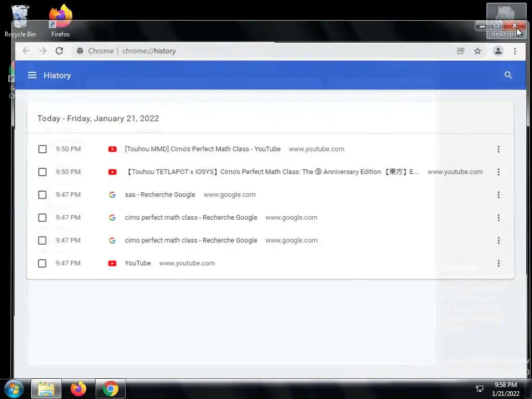
Task: Open the Touhou TETLAPOT x IOSYS video link
Action: pos(271,172)
